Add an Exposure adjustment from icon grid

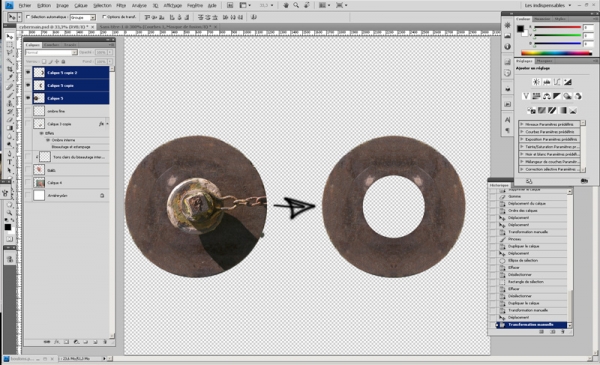567,82
